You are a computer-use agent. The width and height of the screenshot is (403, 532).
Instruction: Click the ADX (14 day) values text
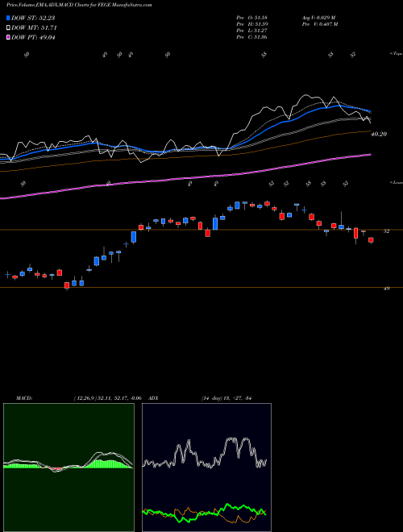click(x=226, y=398)
